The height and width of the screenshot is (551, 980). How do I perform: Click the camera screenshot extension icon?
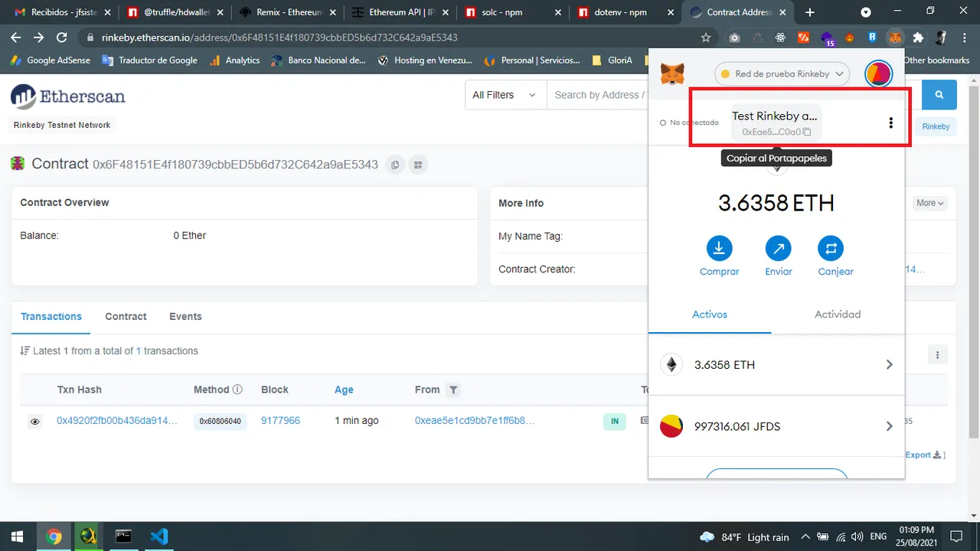pos(734,37)
